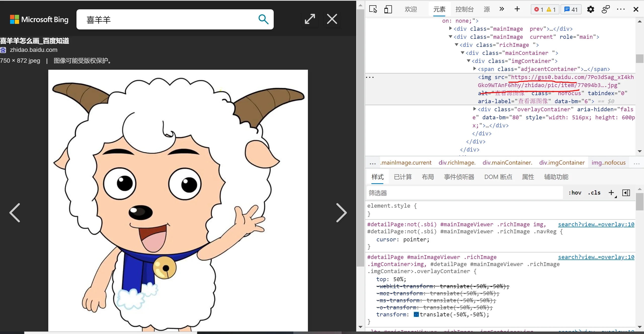
Task: Collapse the mainContainer div node
Action: pos(463,53)
